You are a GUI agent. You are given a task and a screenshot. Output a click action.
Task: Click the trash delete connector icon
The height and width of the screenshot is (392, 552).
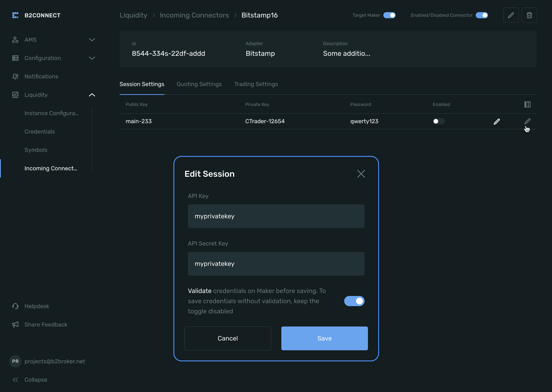point(529,15)
